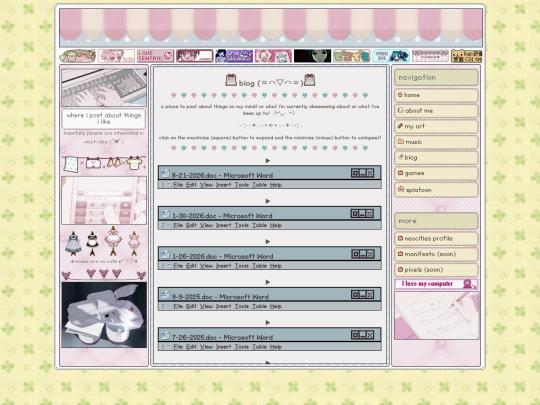This screenshot has width=540, height=405.
Task: Click the Hatsune Miku teal-haired badge
Action: [391, 56]
